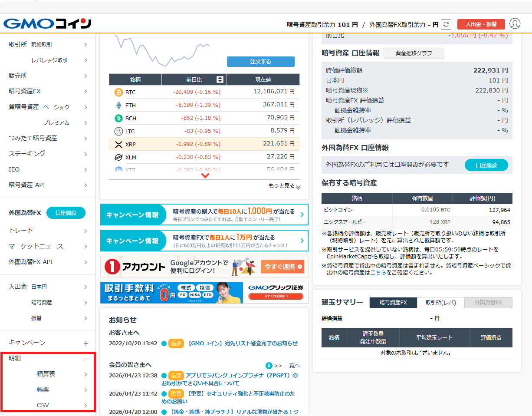
Task: Open 暗号資産FX menu item
Action: [x=48, y=91]
